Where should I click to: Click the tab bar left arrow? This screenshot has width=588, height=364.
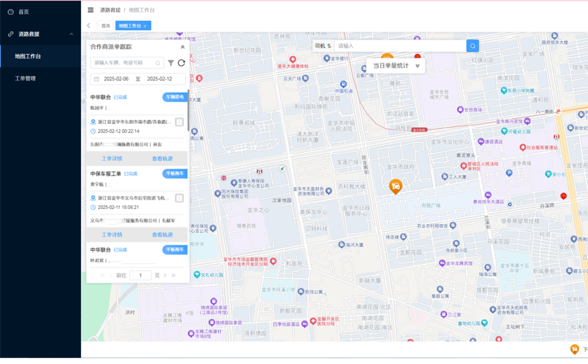pyautogui.click(x=89, y=25)
